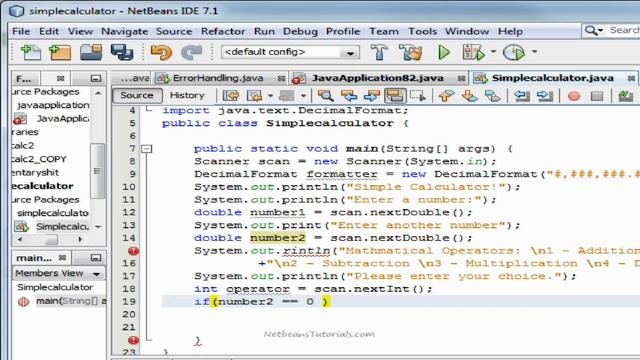Click the New Project toolbar icon
This screenshot has height=360, width=640.
click(x=60, y=52)
